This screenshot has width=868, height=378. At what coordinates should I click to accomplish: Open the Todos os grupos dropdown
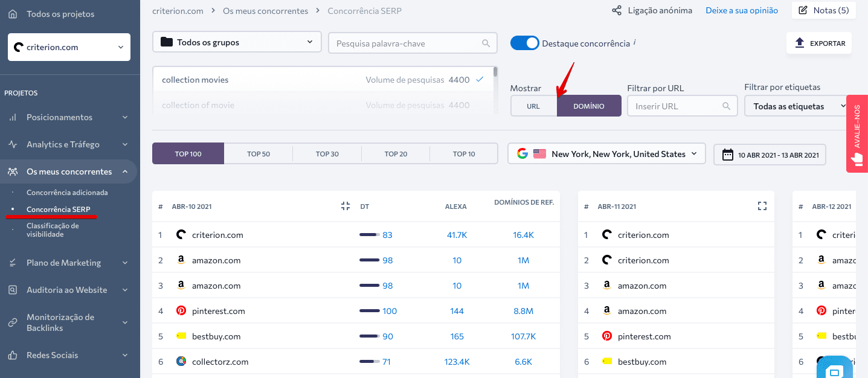[x=237, y=42]
